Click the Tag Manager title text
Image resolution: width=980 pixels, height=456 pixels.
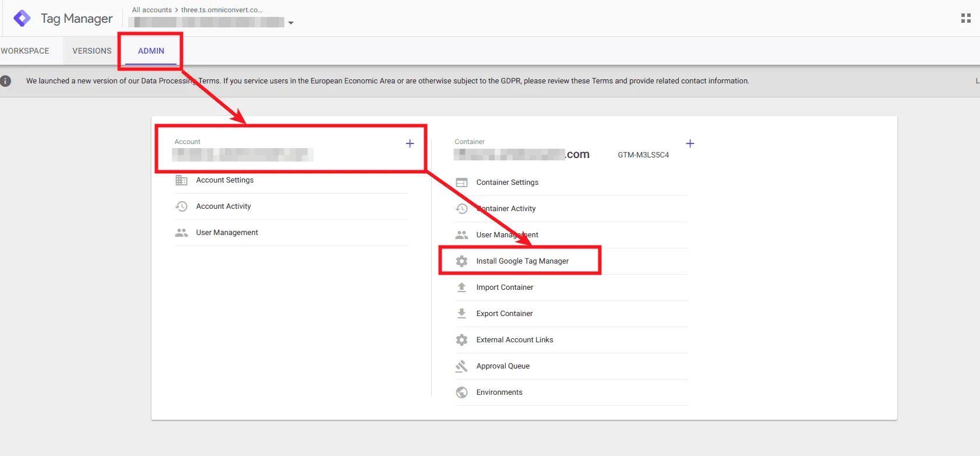[x=76, y=19]
